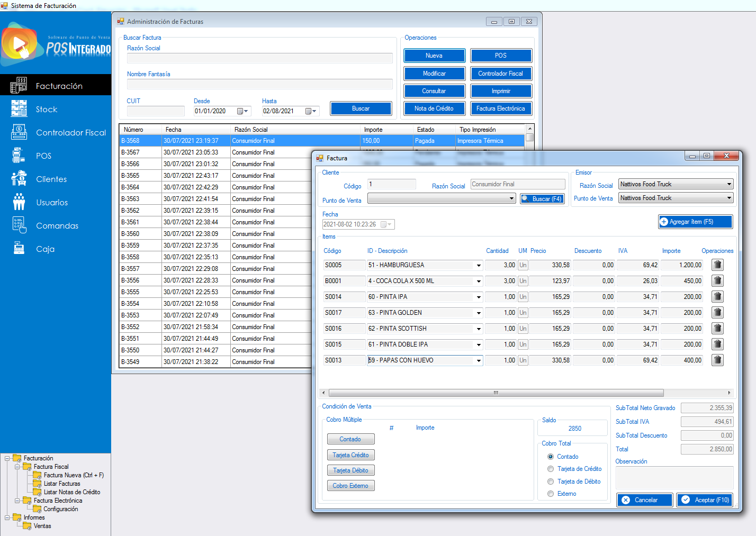Open the PAPAS CON HUEVO description dropdown
This screenshot has width=756, height=536.
[479, 361]
